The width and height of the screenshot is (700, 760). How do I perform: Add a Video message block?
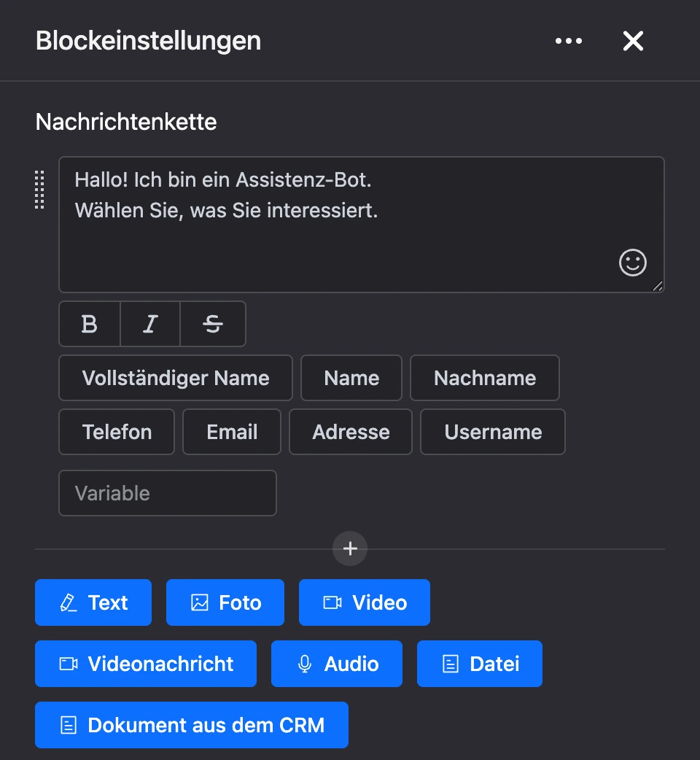(365, 602)
